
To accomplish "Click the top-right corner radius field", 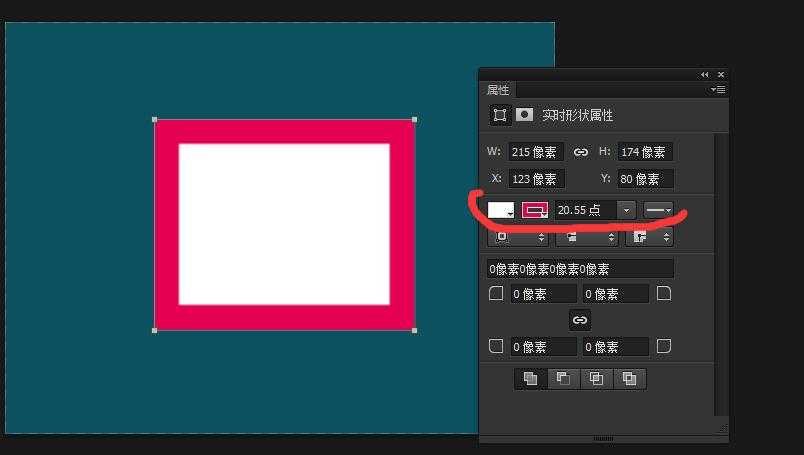I will point(615,294).
